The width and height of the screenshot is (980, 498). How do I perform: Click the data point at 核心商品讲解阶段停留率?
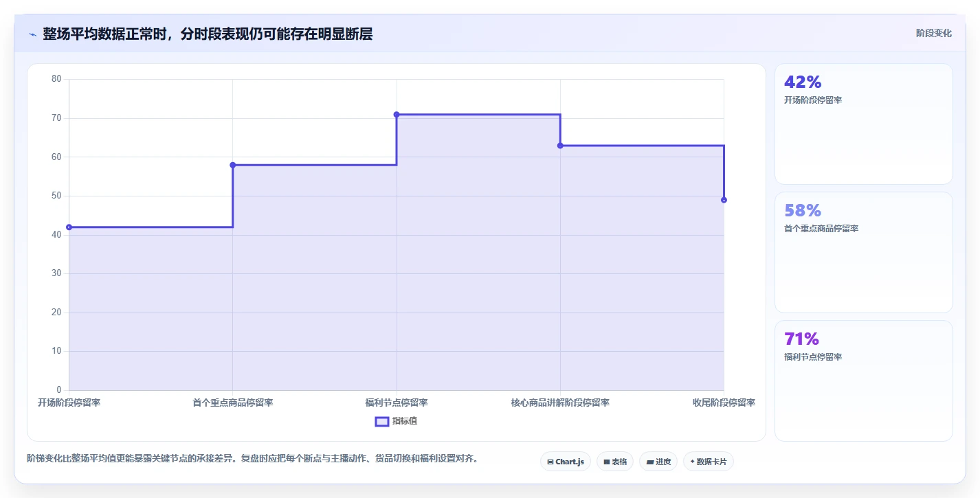pyautogui.click(x=560, y=146)
